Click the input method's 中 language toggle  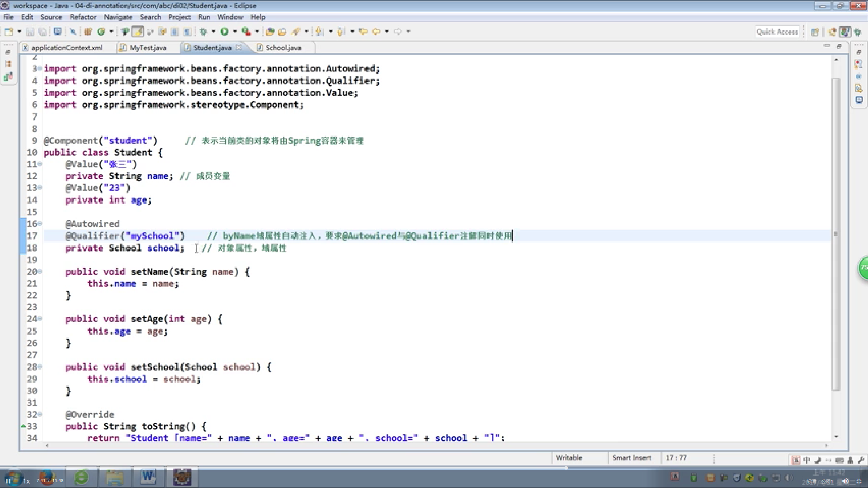807,460
